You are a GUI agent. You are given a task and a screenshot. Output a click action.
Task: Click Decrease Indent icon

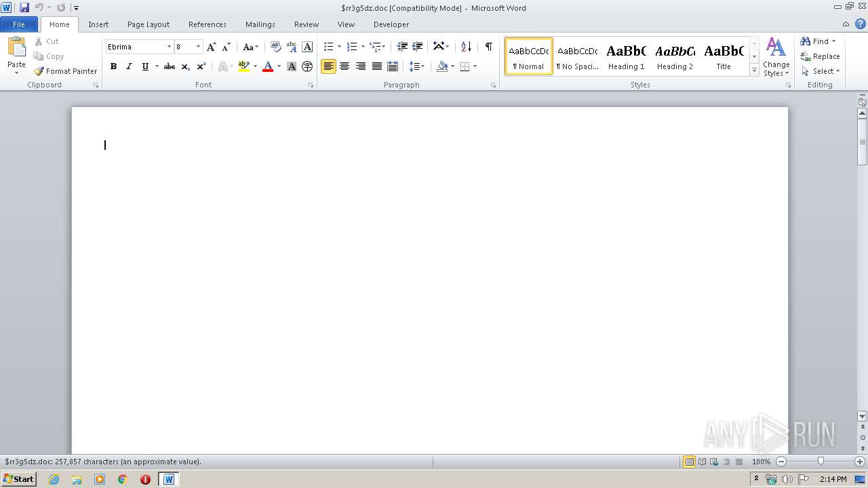pos(402,47)
